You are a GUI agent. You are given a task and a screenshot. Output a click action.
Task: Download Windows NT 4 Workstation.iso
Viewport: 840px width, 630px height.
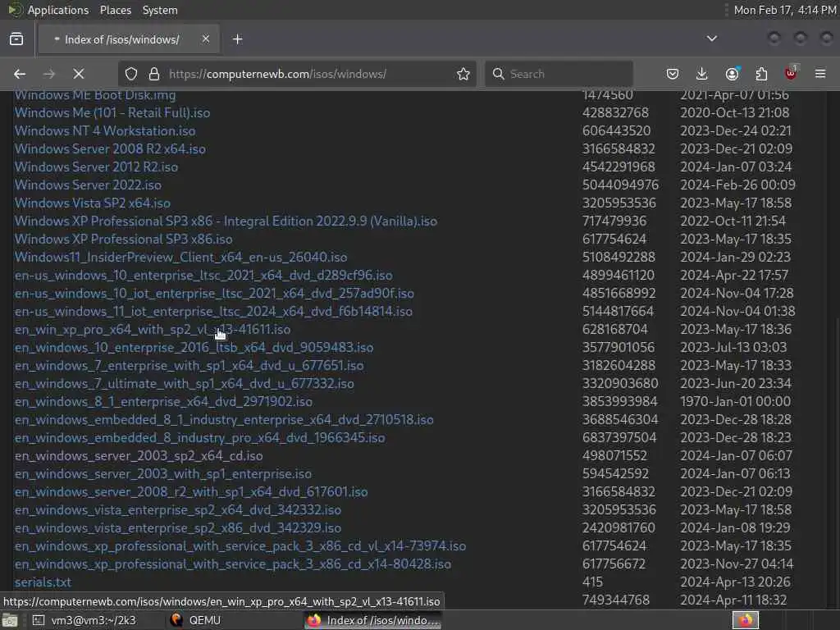point(105,130)
